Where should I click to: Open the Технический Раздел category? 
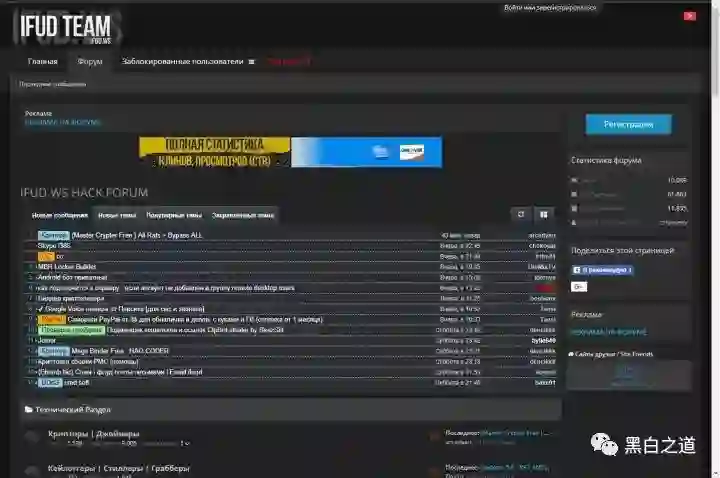73,409
